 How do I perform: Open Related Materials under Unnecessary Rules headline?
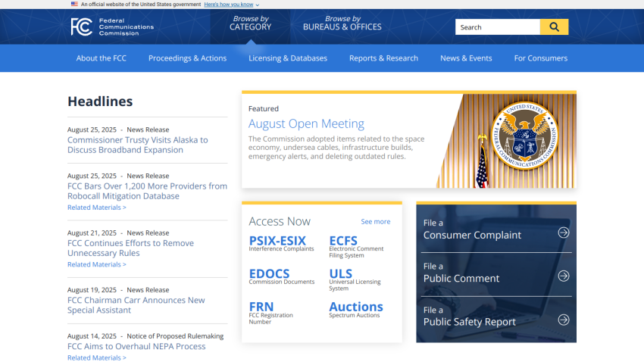pyautogui.click(x=96, y=265)
